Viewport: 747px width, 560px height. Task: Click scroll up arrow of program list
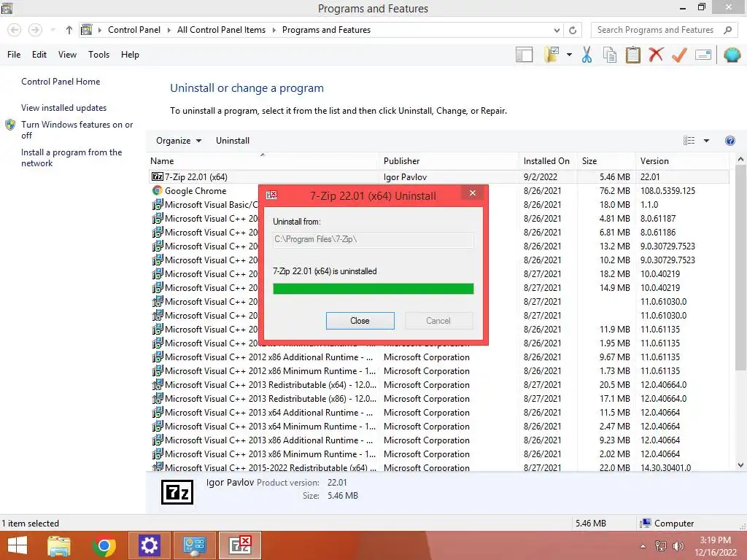point(740,160)
